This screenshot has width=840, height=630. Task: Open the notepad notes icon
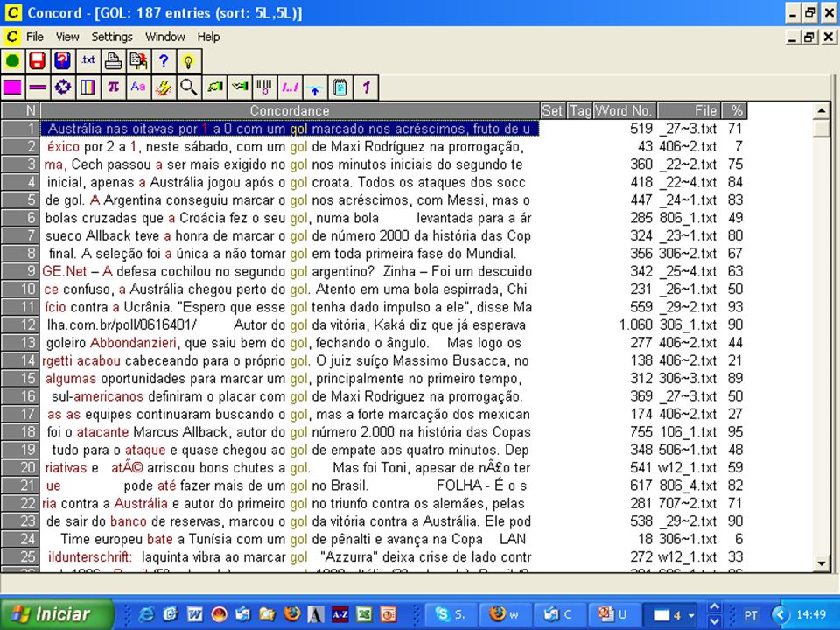(340, 87)
